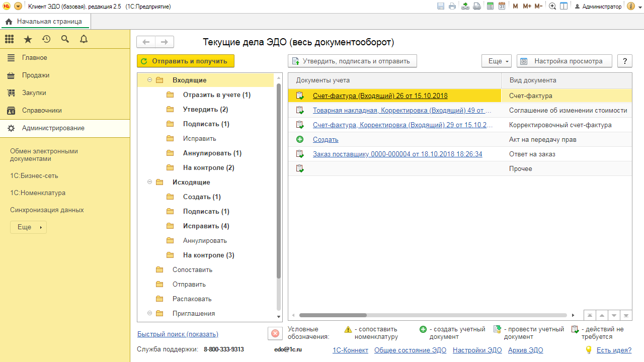644x362 pixels.
Task: Open the History clock icon
Action: [46, 39]
